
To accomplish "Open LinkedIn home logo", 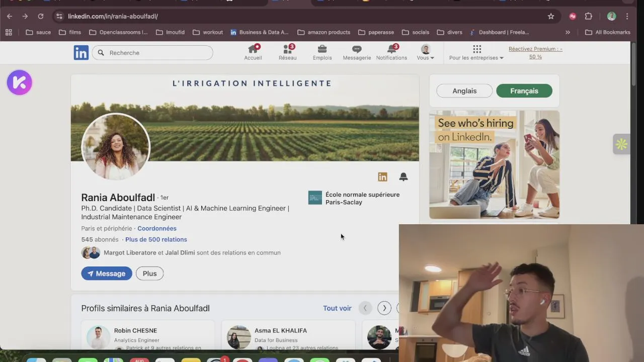I will click(81, 52).
